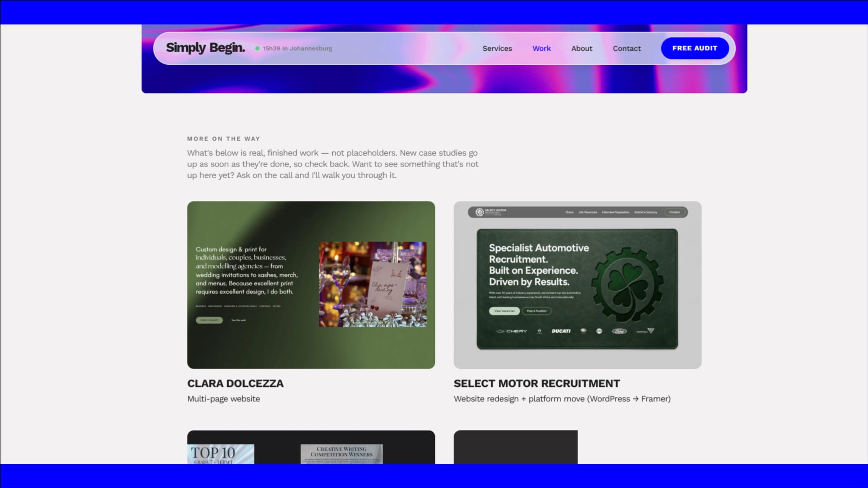Open the TOP 10 project card
The height and width of the screenshot is (488, 868).
311,447
